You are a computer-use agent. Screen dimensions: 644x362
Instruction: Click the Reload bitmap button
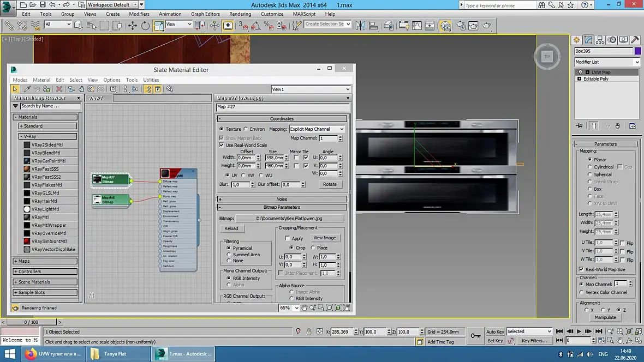231,228
